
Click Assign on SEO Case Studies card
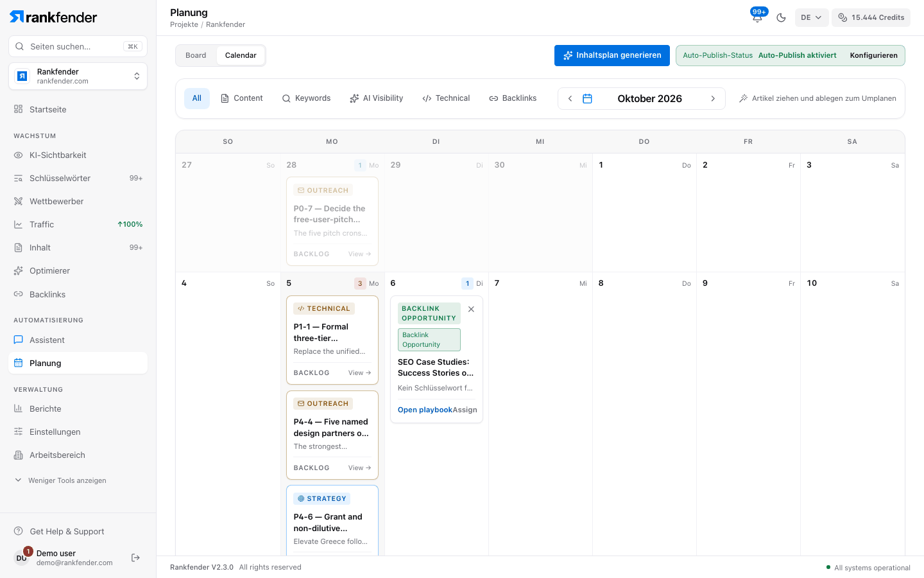[465, 410]
